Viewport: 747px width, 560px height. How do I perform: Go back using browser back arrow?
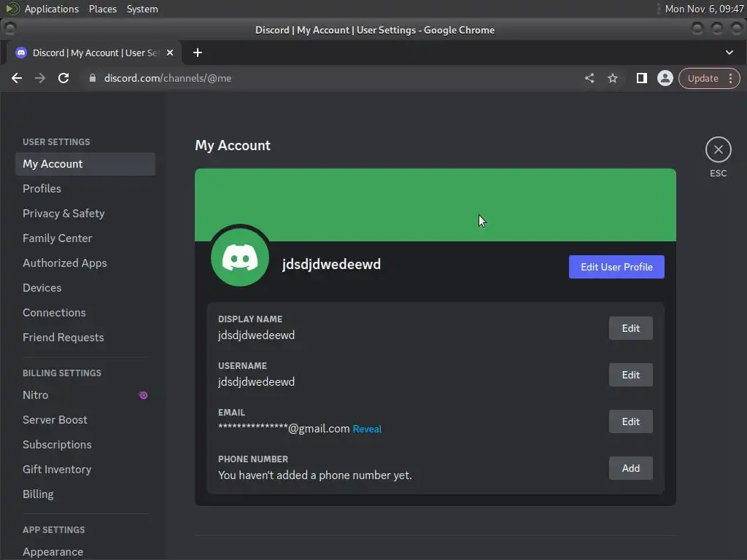(17, 78)
